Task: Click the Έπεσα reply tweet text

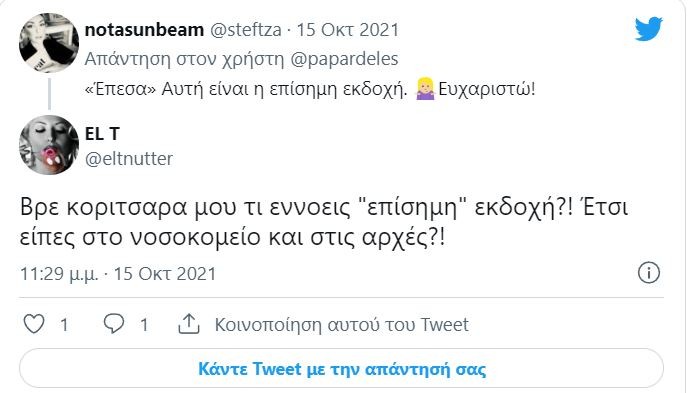Action: (310, 89)
